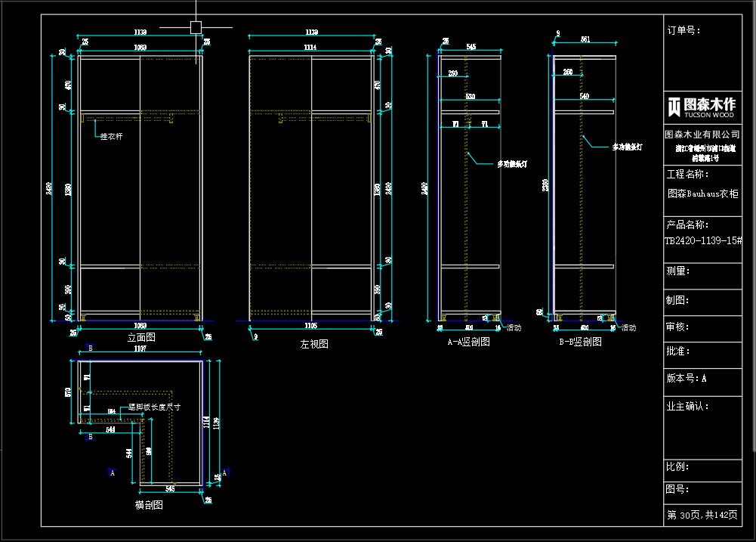Click the '挂衣杆' leader annotation

coord(111,137)
